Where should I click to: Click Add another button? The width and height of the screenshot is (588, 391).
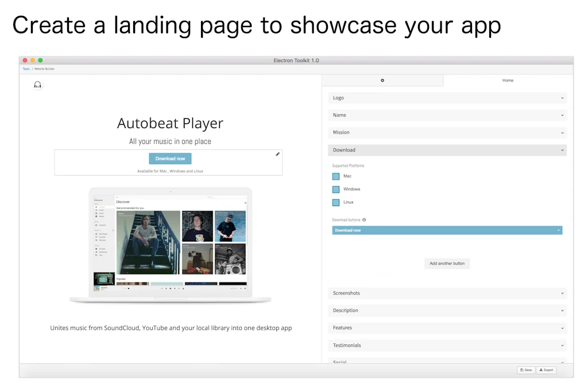[447, 263]
